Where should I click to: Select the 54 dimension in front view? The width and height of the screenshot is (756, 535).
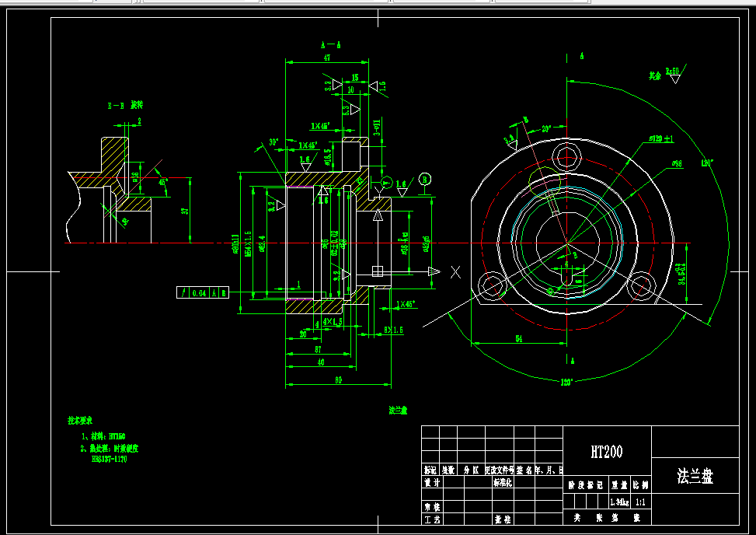pos(519,339)
